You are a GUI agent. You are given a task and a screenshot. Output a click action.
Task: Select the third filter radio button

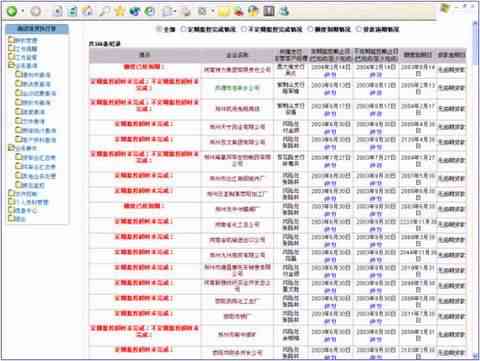244,29
